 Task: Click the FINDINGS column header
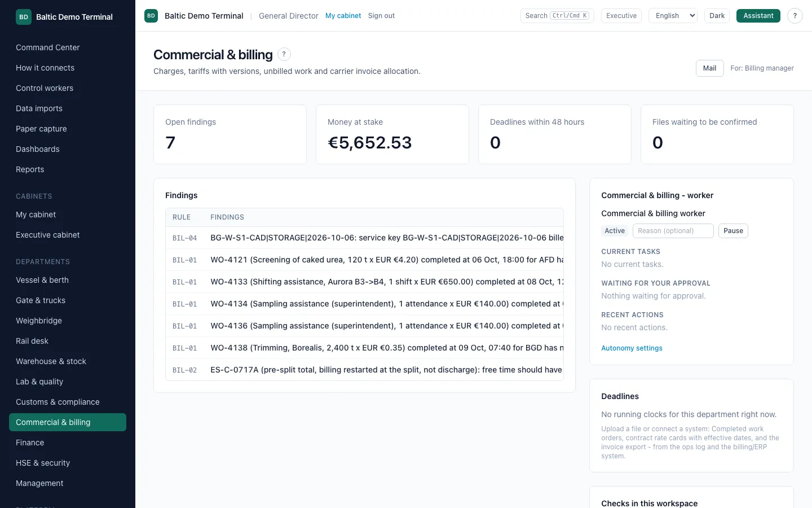tap(227, 217)
